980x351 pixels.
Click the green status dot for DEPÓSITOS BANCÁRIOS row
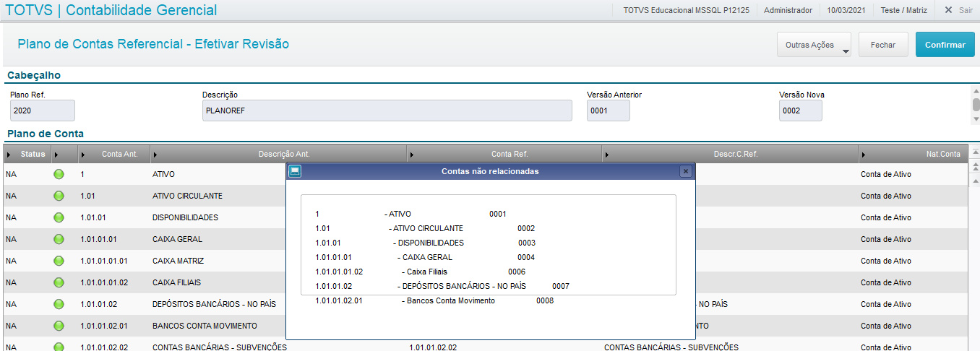coord(59,304)
